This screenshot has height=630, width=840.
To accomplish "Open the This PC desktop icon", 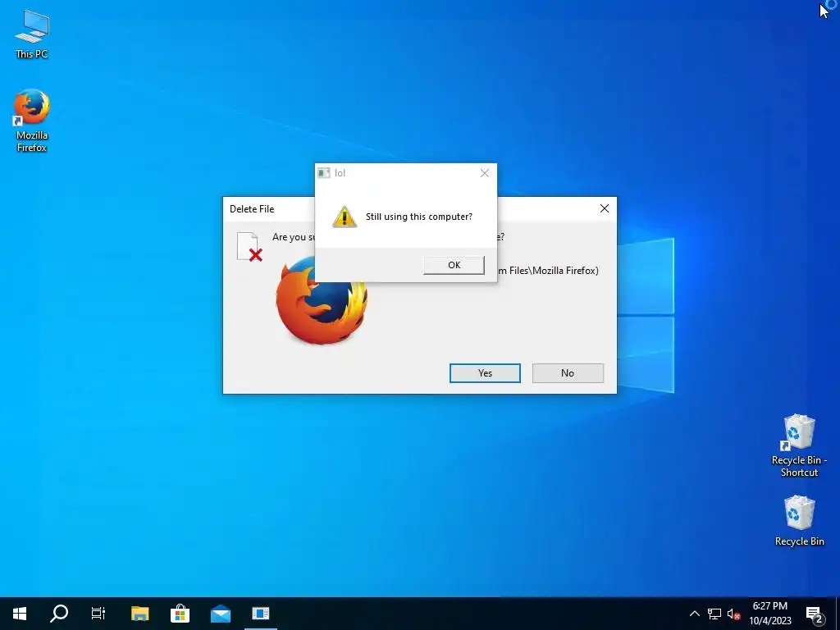I will point(32,34).
